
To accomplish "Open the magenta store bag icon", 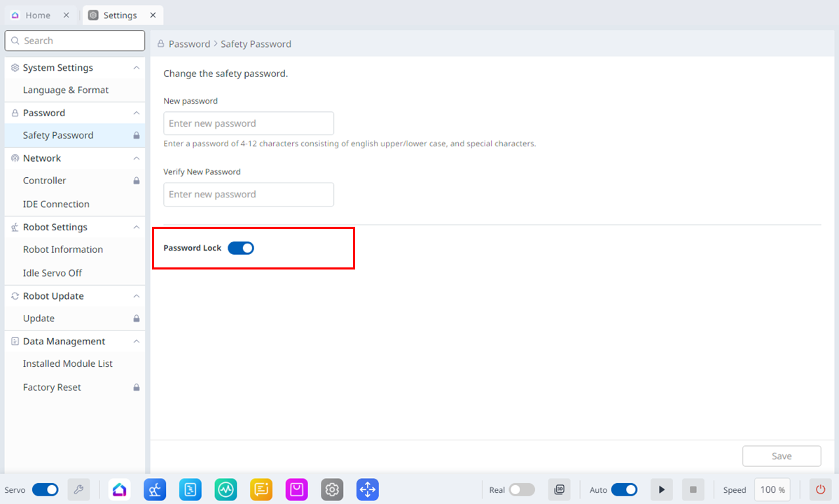I will click(x=297, y=490).
